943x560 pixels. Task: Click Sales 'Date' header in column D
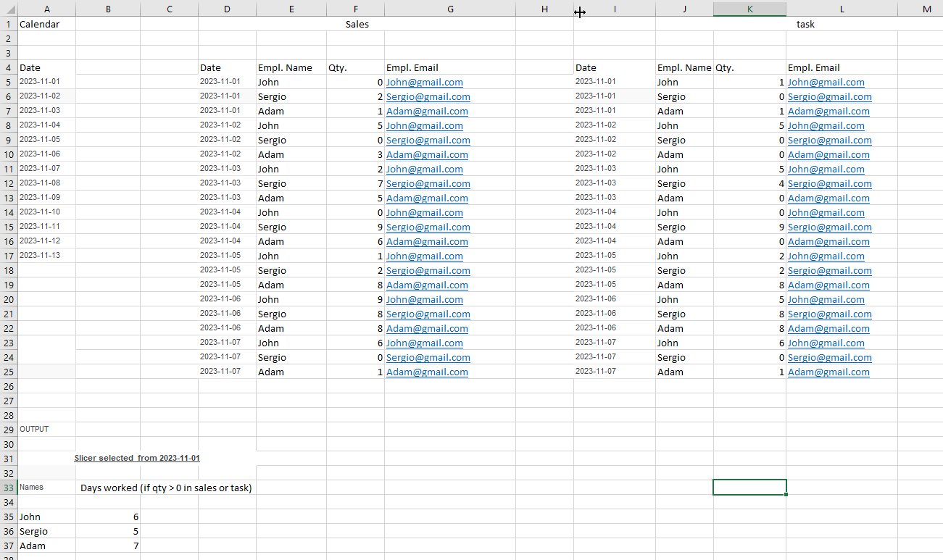pyautogui.click(x=227, y=67)
